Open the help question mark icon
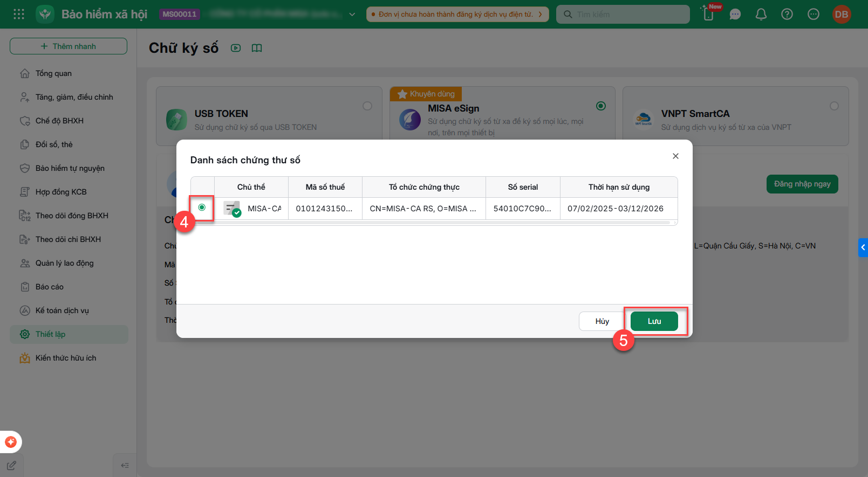Image resolution: width=868 pixels, height=477 pixels. [x=787, y=15]
